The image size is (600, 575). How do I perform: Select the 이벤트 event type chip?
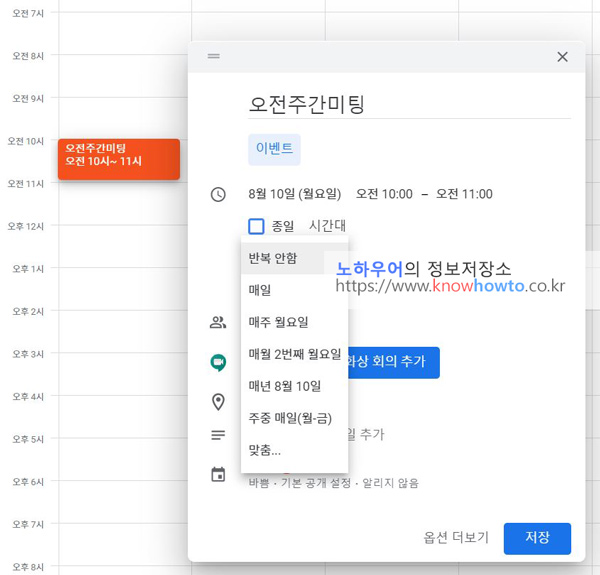274,149
